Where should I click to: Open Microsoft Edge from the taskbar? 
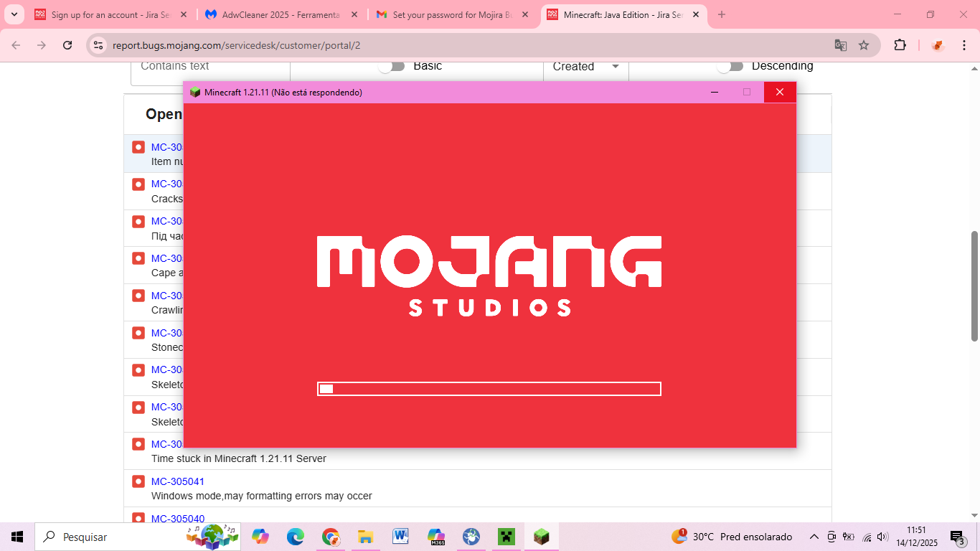tap(296, 537)
